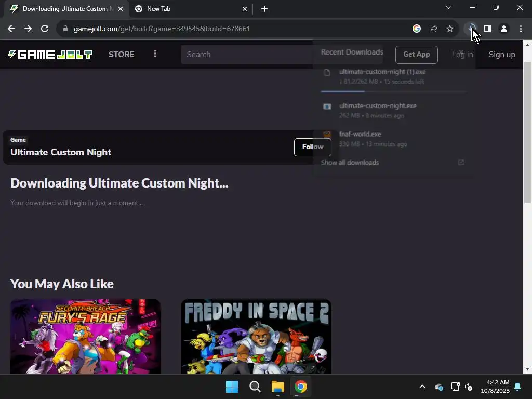Go forward one page in browser
This screenshot has height=399, width=532.
pos(28,29)
